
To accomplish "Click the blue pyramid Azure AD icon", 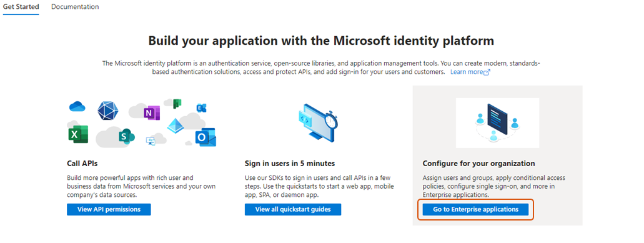I will click(176, 126).
